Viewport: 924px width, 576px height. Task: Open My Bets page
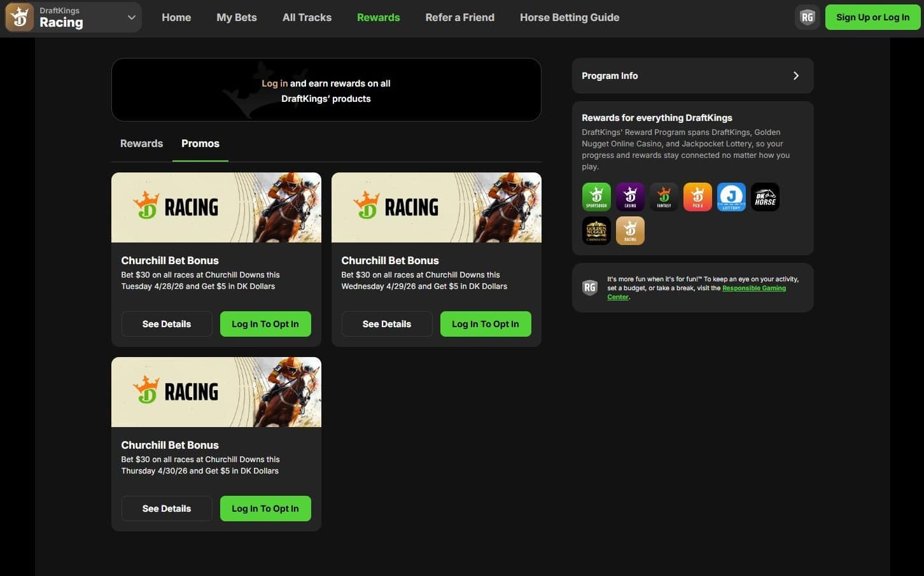(x=237, y=17)
